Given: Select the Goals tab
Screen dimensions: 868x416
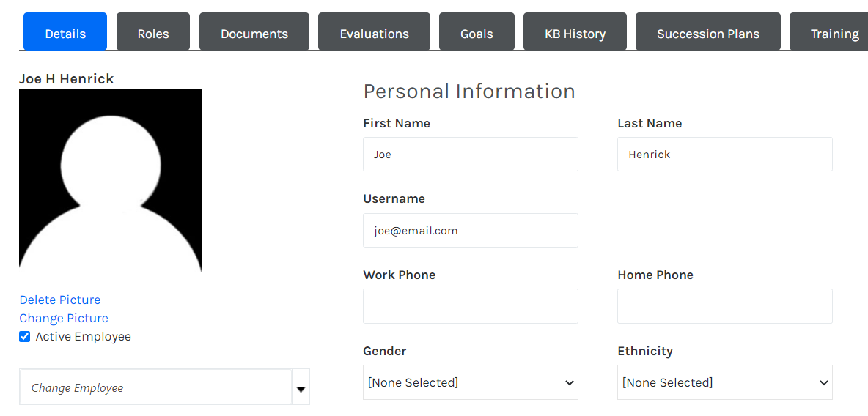Looking at the screenshot, I should [477, 31].
